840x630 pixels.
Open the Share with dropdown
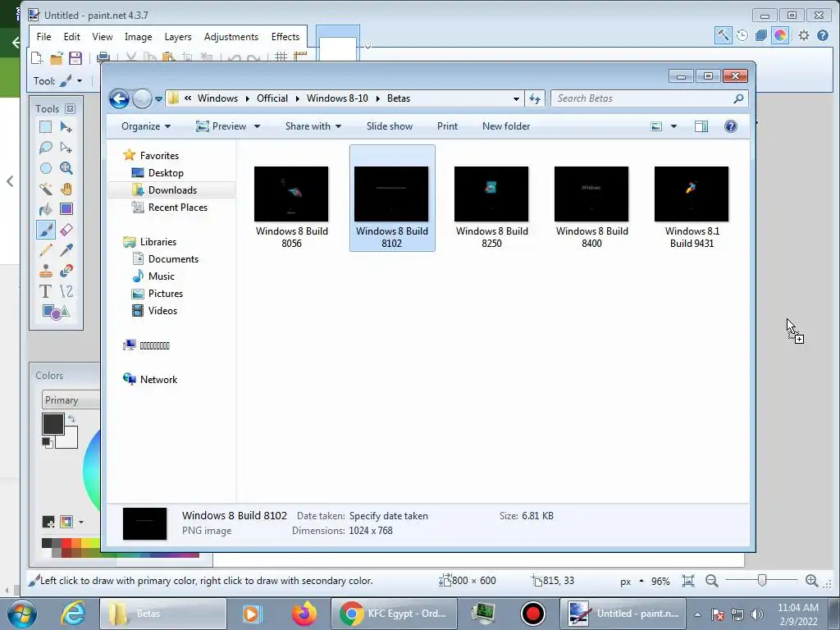tap(313, 126)
